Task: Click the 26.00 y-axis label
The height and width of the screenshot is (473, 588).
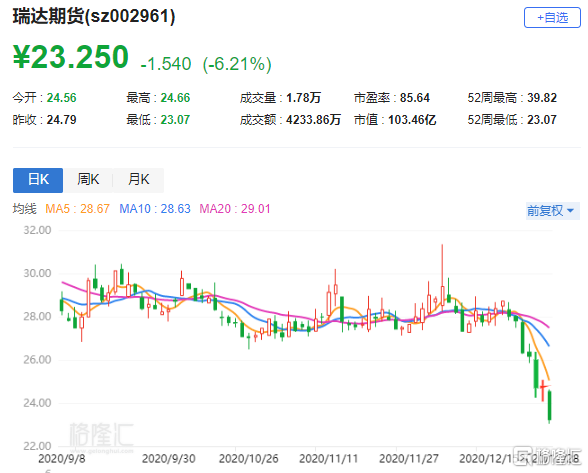Action: pyautogui.click(x=37, y=360)
